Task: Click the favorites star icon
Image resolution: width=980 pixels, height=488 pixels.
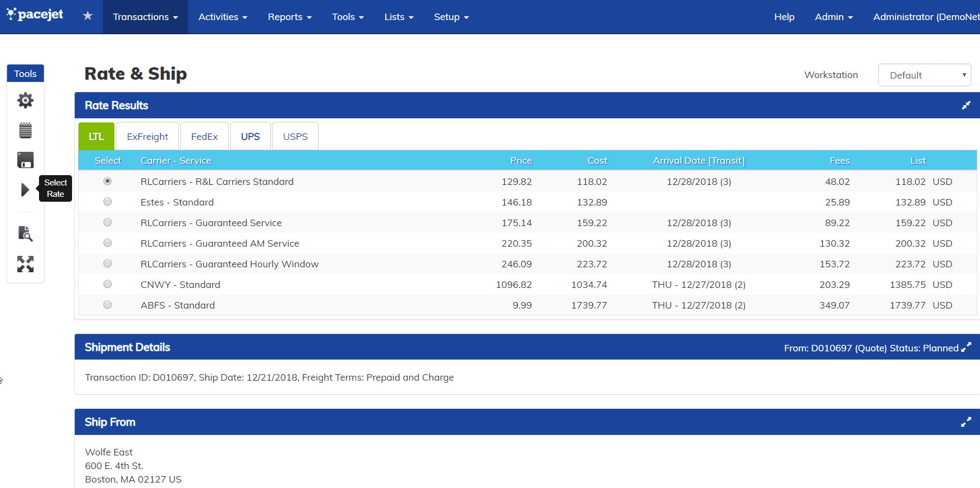Action: point(88,16)
